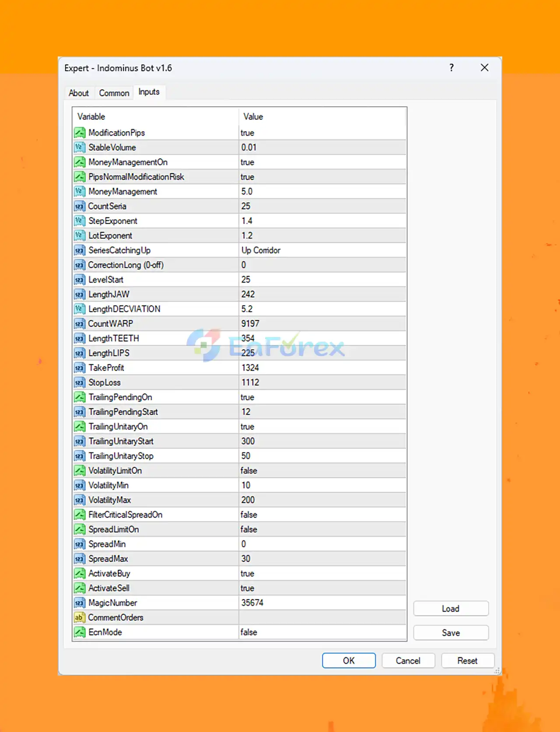Click the Reset button
The height and width of the screenshot is (732, 560).
(468, 661)
